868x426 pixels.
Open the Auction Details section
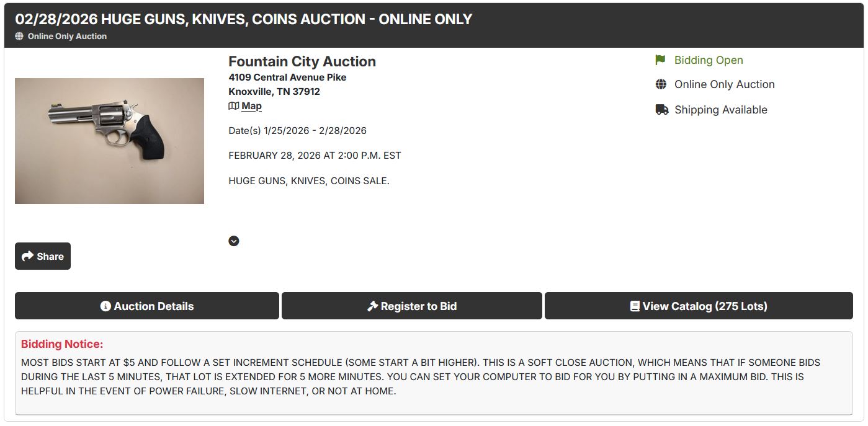pyautogui.click(x=147, y=306)
